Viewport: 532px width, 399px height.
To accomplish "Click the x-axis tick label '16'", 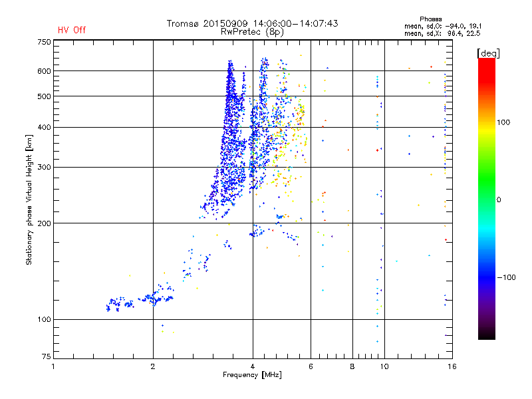I will pyautogui.click(x=452, y=366).
